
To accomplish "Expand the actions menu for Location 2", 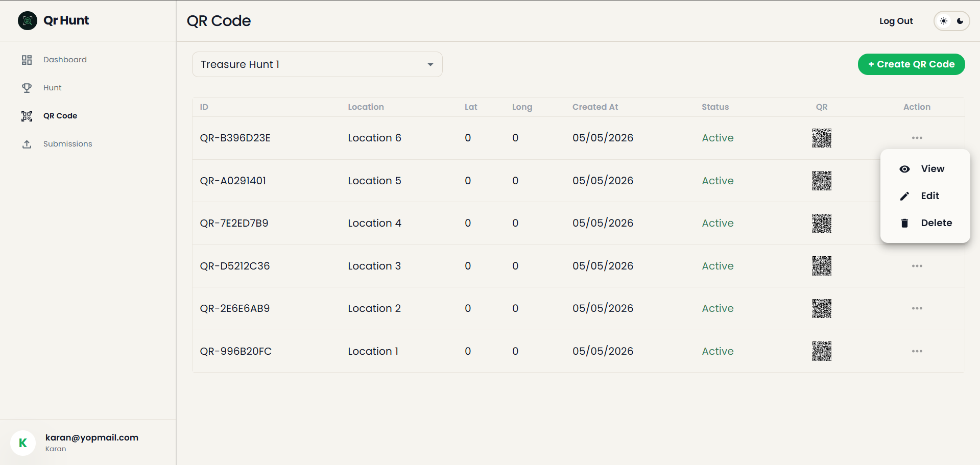I will (917, 308).
